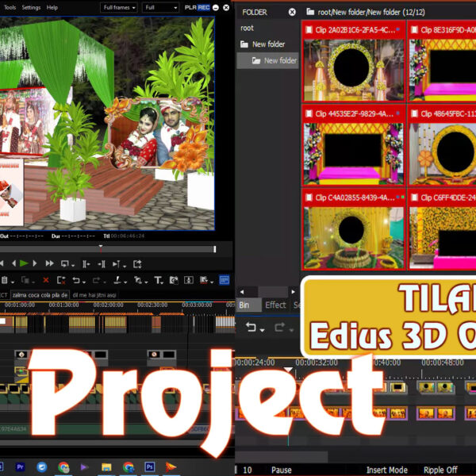Open the Export icon in the player controls
This screenshot has width=476, height=476.
click(x=137, y=264)
